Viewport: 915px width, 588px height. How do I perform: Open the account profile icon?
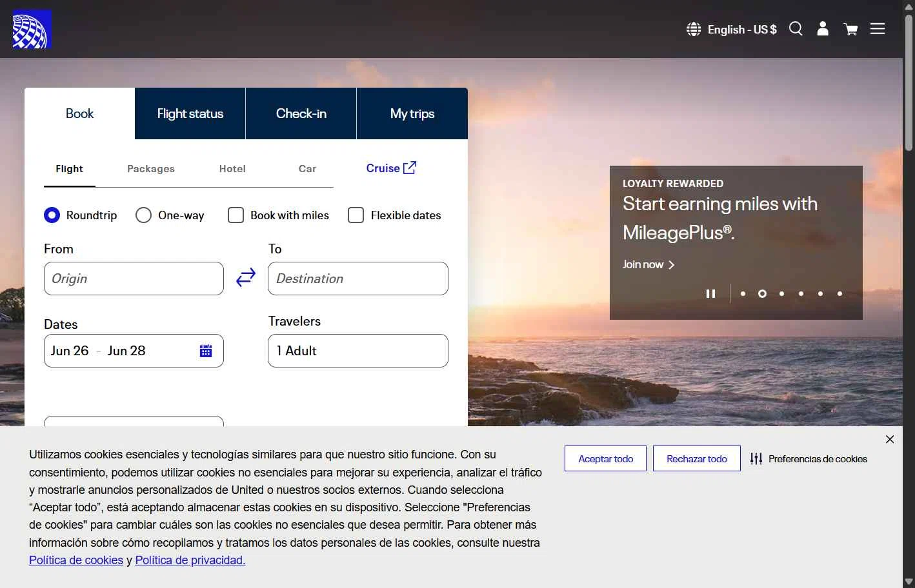tap(823, 29)
